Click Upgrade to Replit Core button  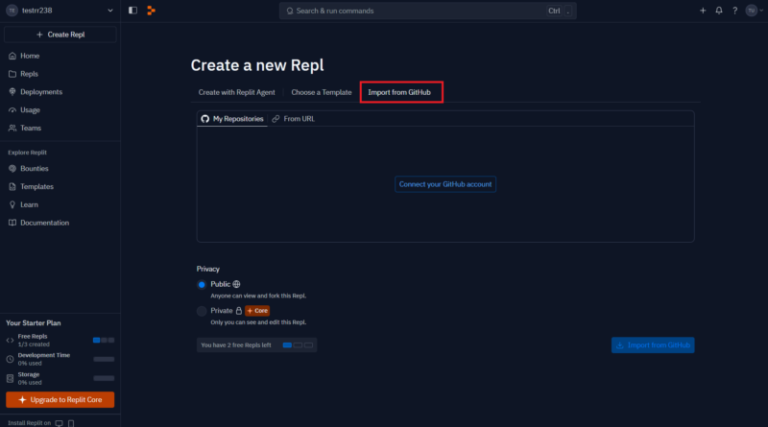60,400
